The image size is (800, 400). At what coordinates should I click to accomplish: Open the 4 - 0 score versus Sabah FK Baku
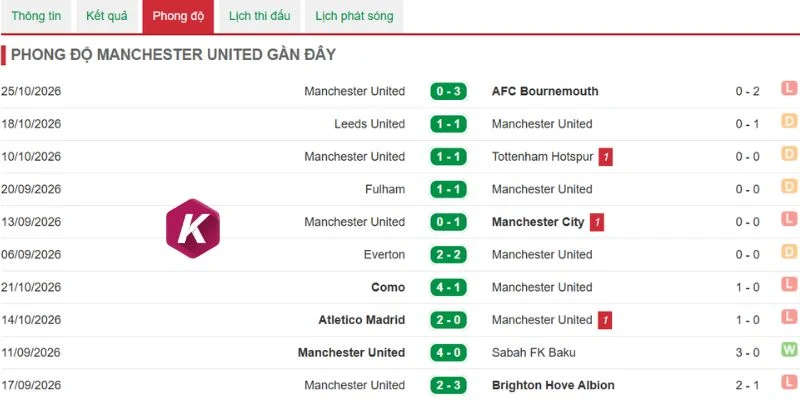tap(448, 353)
